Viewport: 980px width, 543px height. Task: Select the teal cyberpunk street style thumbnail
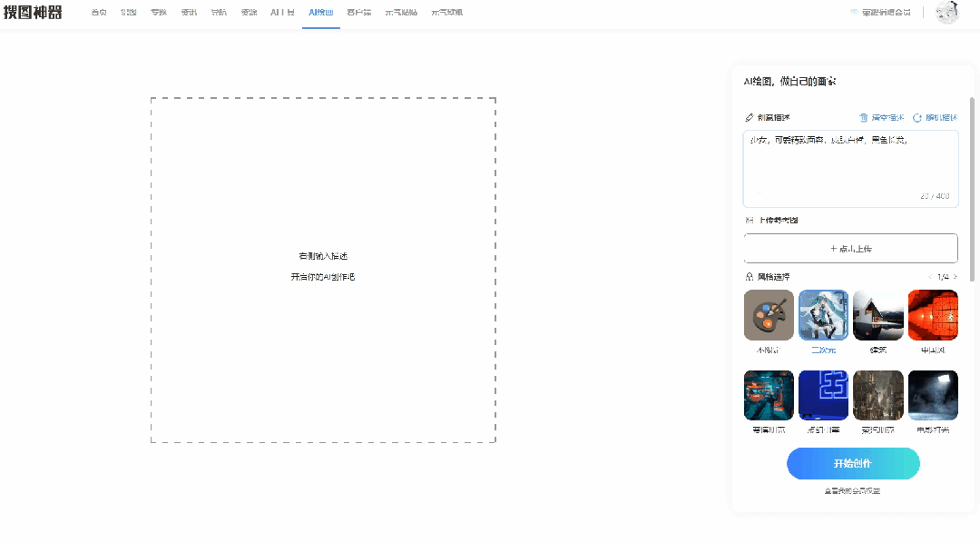coord(769,395)
